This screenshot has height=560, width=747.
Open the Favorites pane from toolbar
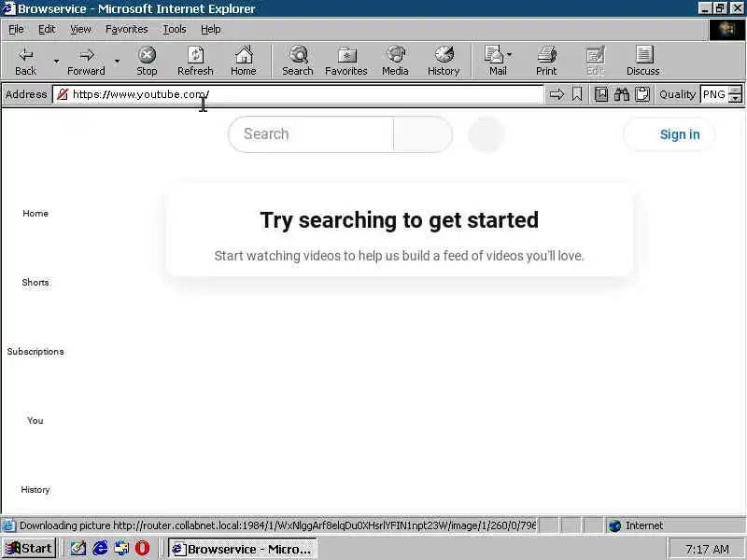pos(346,61)
